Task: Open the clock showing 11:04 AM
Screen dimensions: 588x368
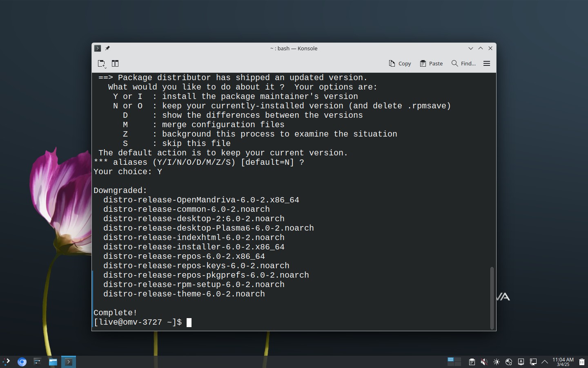Action: [x=563, y=362]
